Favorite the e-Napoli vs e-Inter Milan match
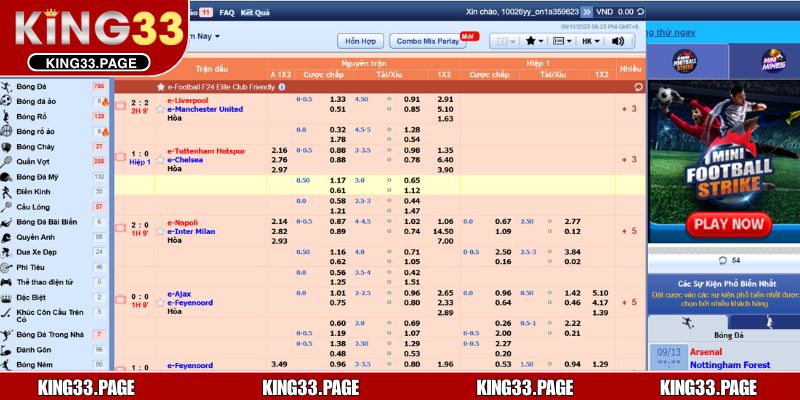Image resolution: width=800 pixels, height=400 pixels. 161,231
